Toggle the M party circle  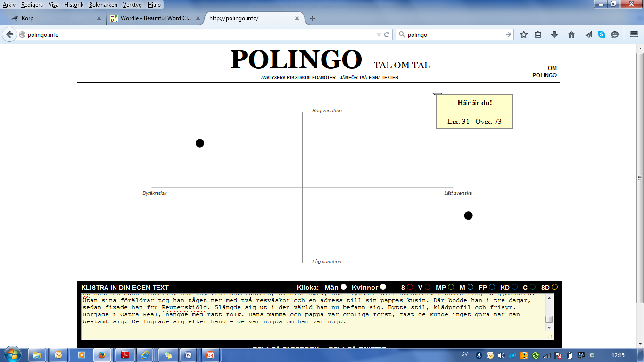point(471,287)
